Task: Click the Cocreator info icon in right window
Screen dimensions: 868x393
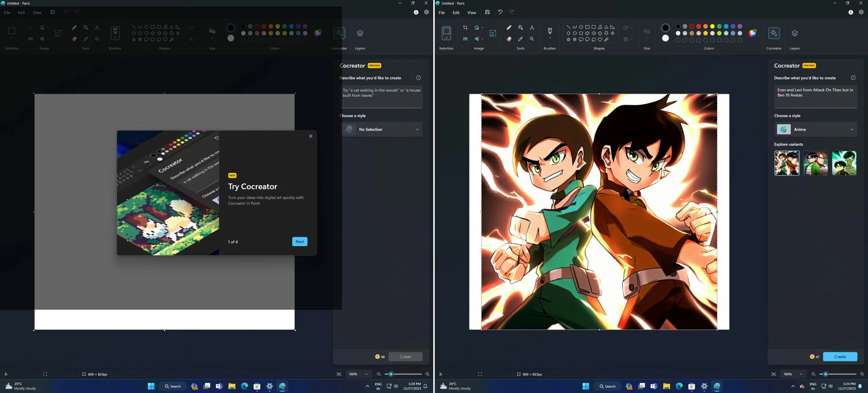Action: [x=853, y=78]
